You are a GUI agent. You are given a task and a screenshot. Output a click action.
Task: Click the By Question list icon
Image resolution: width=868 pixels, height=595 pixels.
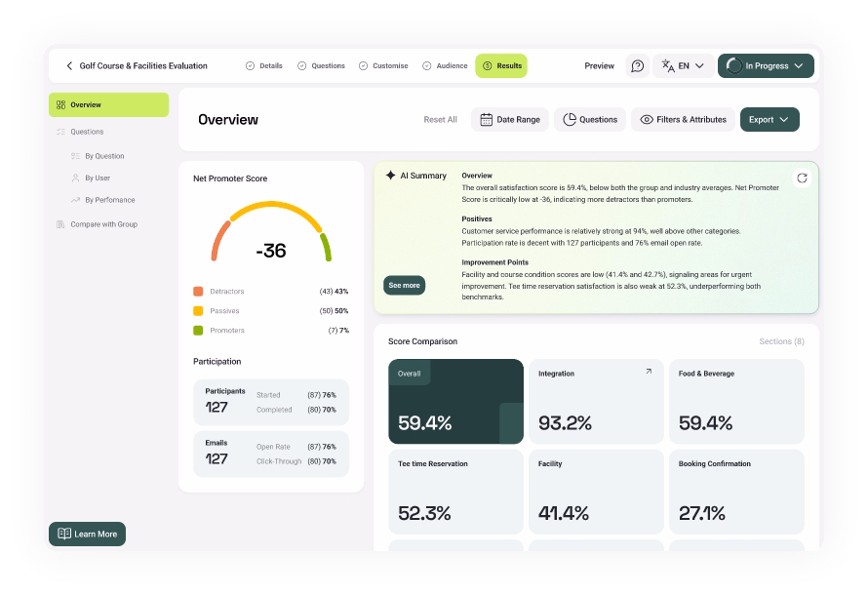(x=75, y=156)
